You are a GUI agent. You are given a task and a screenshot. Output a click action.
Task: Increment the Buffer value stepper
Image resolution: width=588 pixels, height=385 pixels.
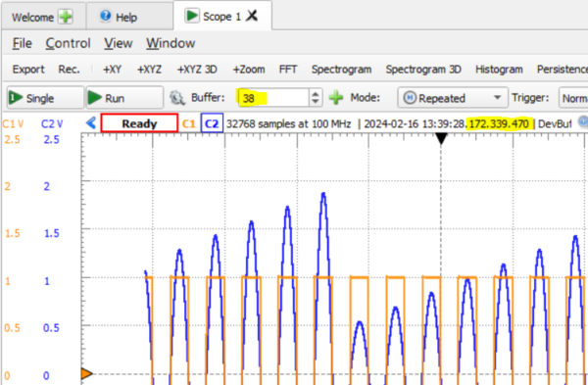point(316,94)
